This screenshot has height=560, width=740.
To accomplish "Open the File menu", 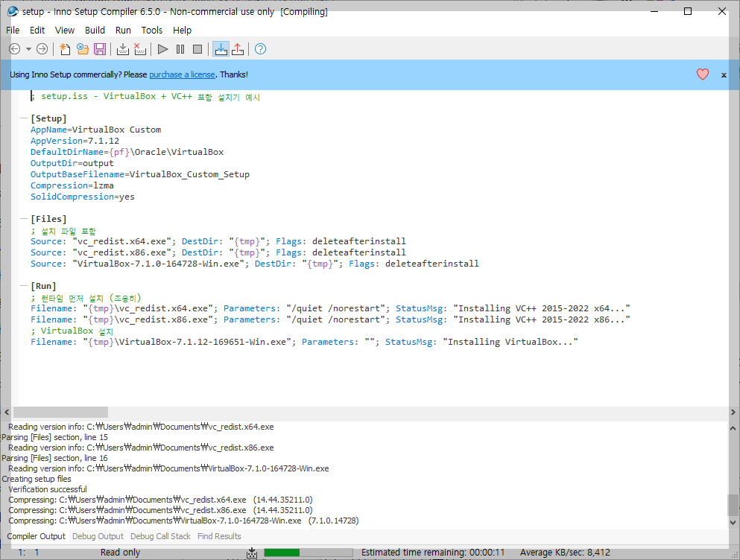I will pos(13,31).
